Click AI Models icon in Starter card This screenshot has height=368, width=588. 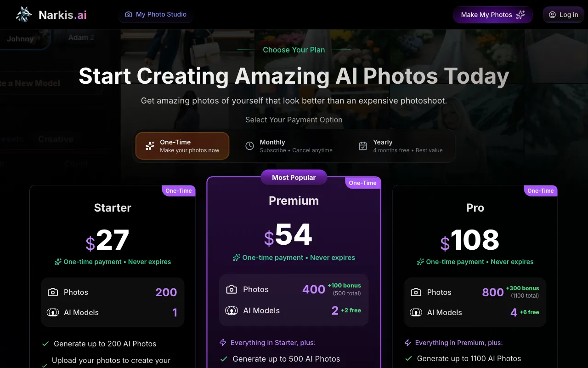click(x=53, y=312)
